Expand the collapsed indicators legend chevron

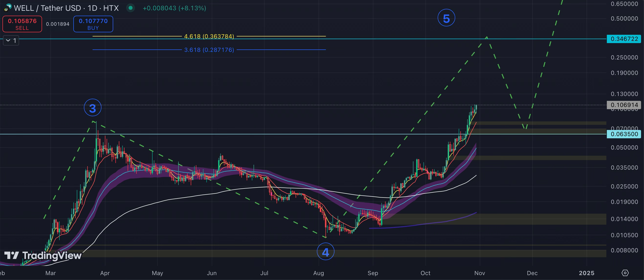tap(8, 40)
